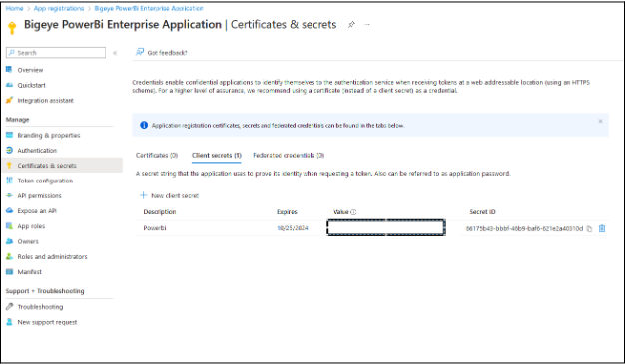Open the API permissions menu item
Image resolution: width=625 pixels, height=364 pixels.
click(x=40, y=195)
